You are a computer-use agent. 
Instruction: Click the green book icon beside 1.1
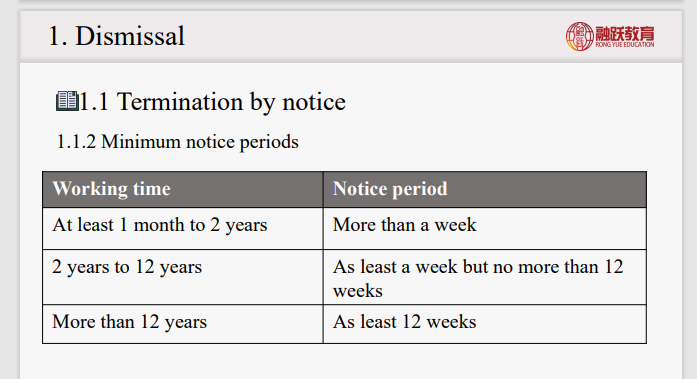click(67, 101)
